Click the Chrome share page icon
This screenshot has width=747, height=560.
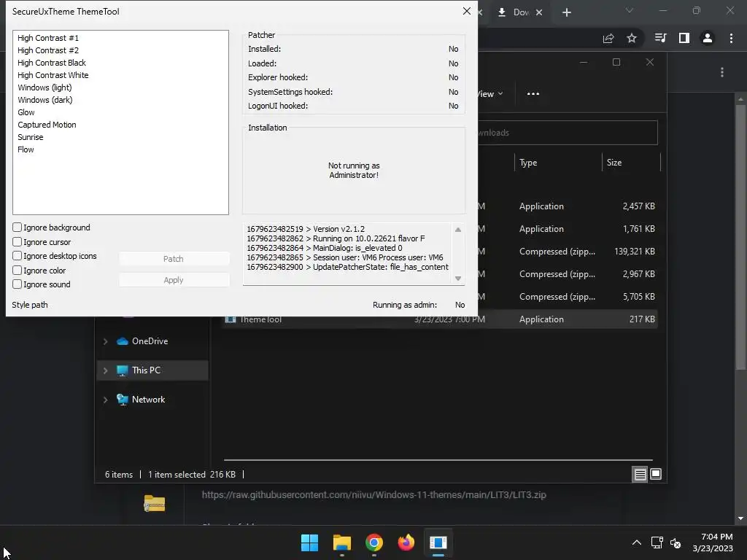[608, 39]
